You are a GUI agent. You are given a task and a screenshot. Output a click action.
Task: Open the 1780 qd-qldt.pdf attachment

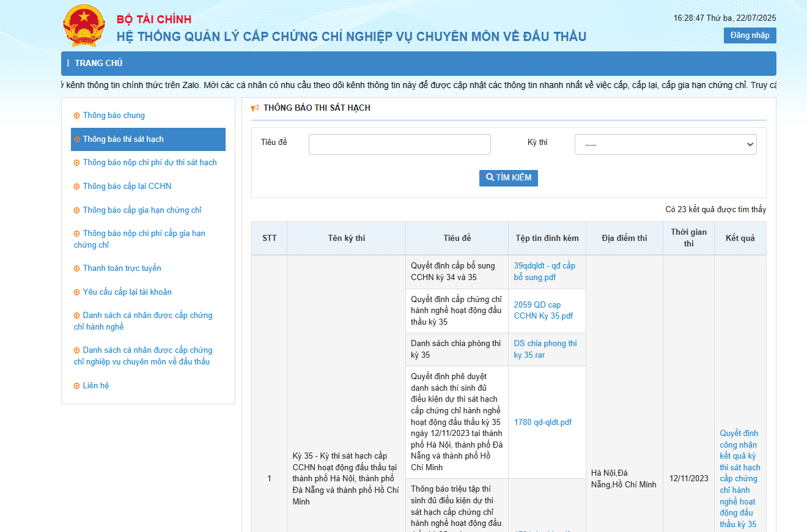click(x=542, y=423)
